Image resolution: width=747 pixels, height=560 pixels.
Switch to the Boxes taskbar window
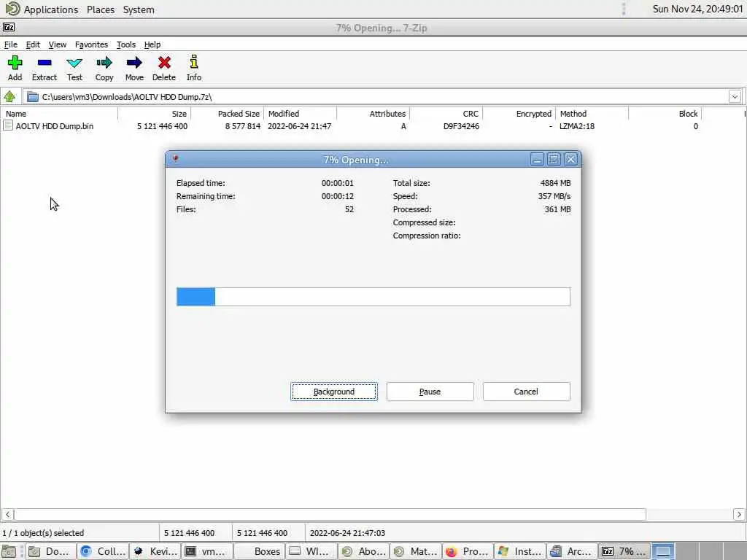click(260, 551)
